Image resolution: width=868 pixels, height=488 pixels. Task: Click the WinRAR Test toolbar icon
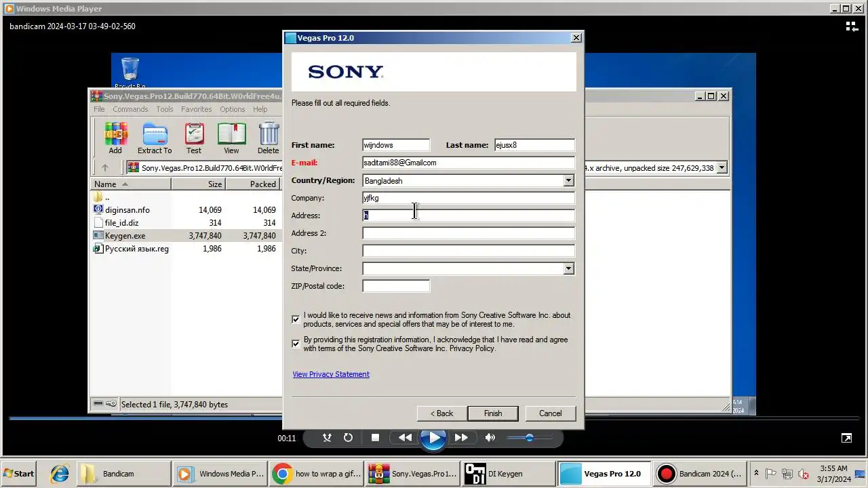point(194,138)
